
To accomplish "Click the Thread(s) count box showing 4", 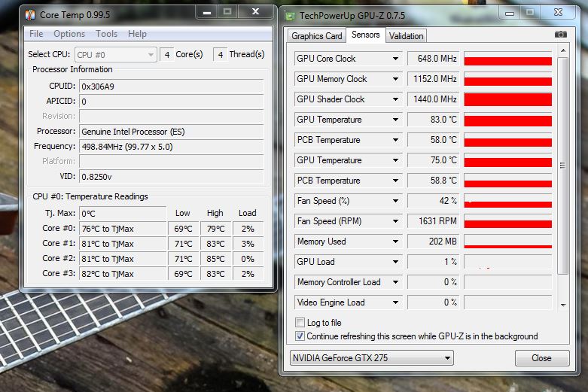I will 221,55.
